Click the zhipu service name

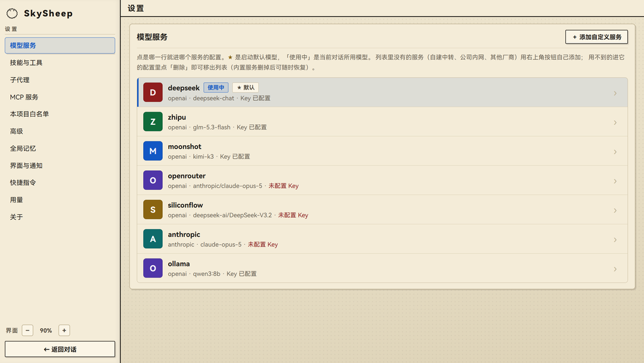(x=177, y=117)
